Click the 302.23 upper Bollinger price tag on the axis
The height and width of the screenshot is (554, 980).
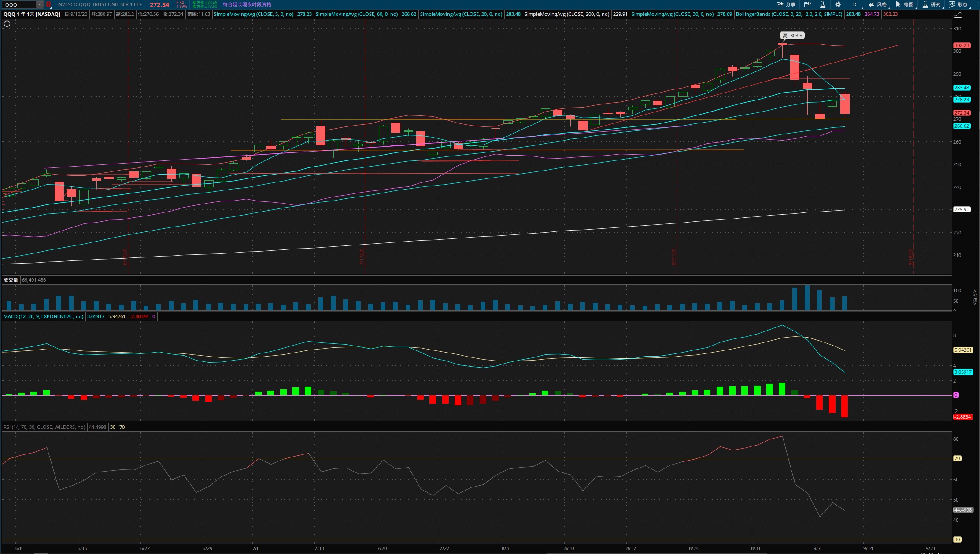962,45
